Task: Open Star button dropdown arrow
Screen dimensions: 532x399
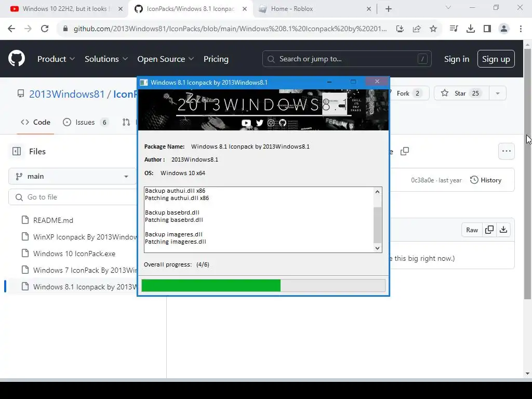Action: [x=498, y=94]
